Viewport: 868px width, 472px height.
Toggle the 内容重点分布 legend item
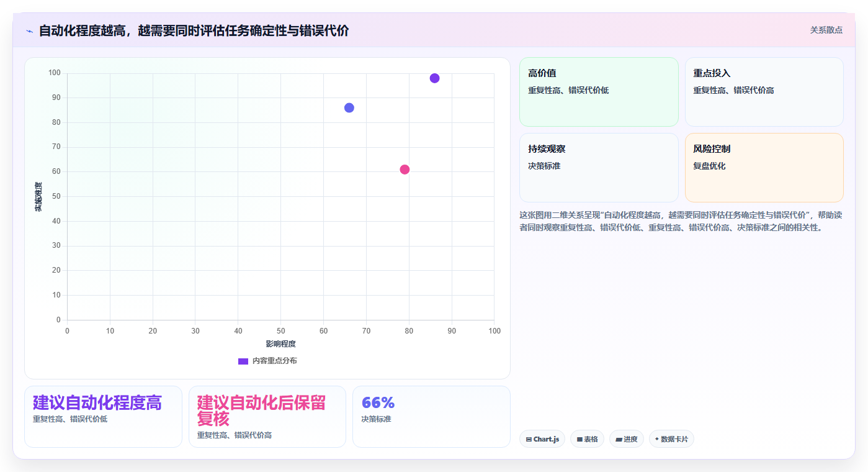pyautogui.click(x=267, y=361)
